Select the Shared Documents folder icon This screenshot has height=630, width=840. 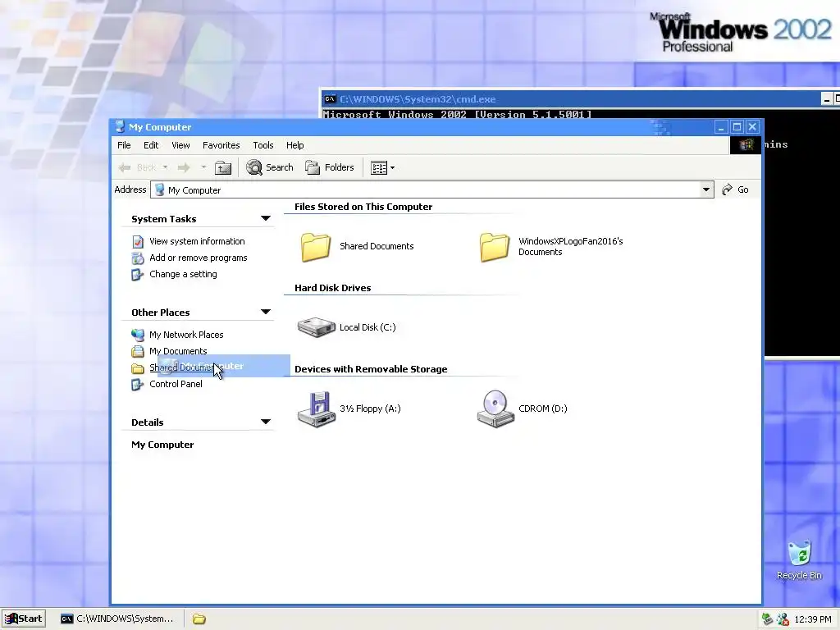tap(316, 247)
